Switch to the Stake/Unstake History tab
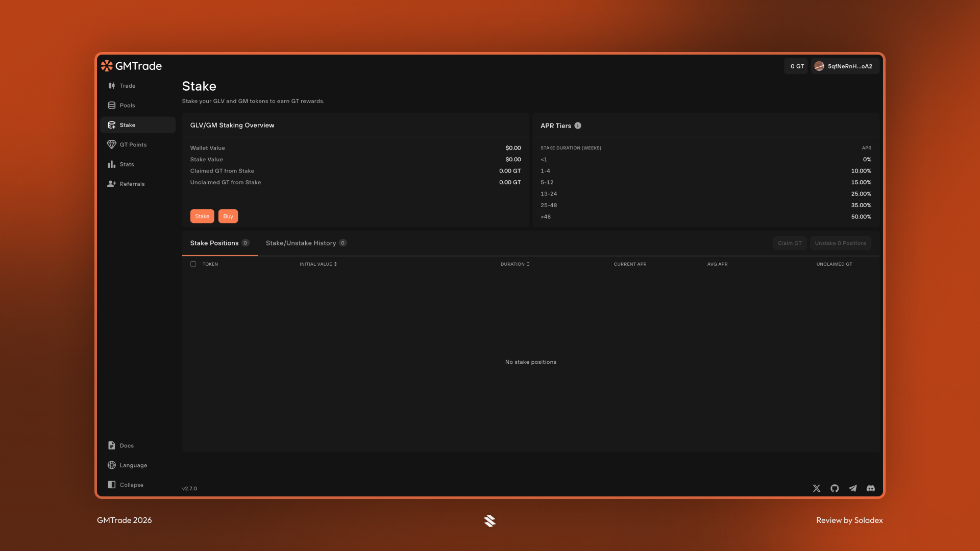Image resolution: width=980 pixels, height=551 pixels. 306,243
